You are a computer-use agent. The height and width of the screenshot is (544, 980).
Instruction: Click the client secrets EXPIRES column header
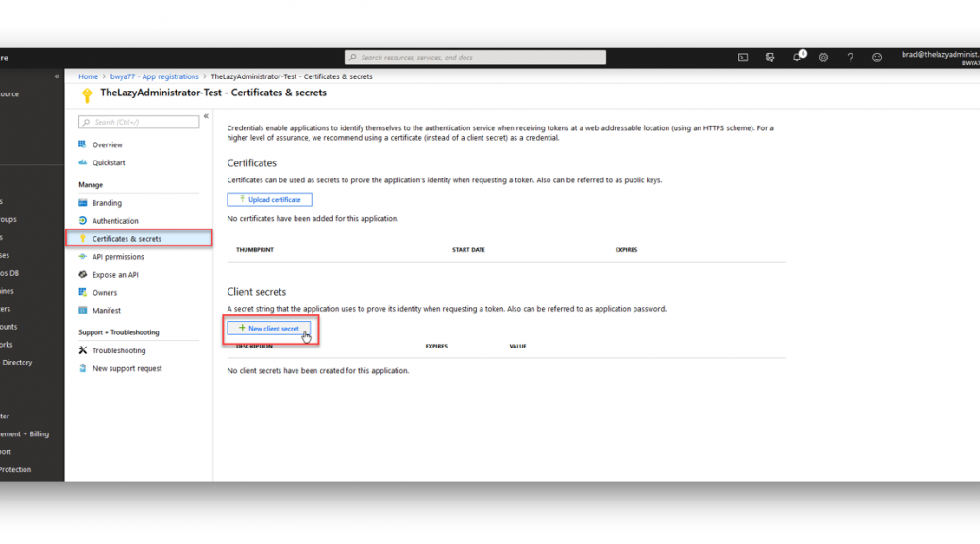[x=436, y=347]
